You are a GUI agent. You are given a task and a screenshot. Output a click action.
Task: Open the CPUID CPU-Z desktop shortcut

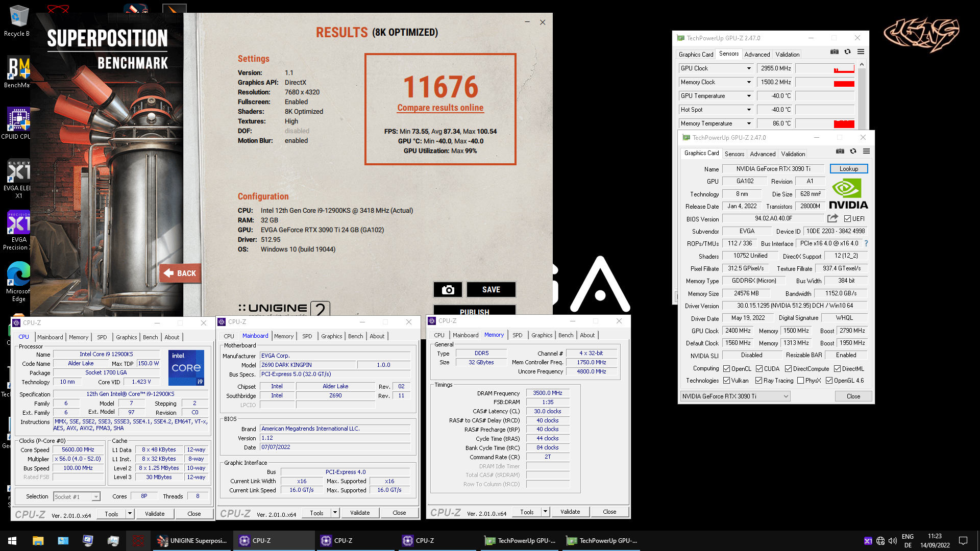tap(18, 123)
